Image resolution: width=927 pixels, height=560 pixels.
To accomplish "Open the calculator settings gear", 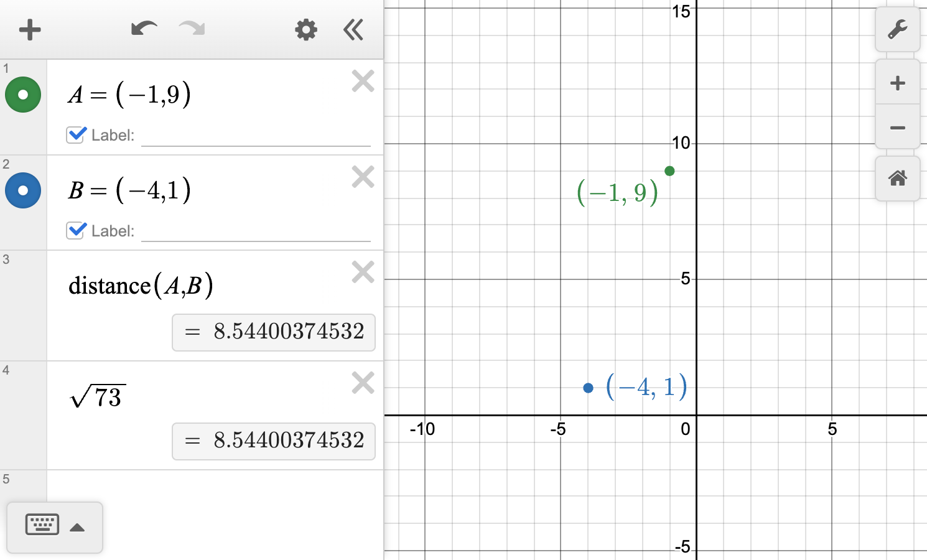I will click(x=305, y=29).
